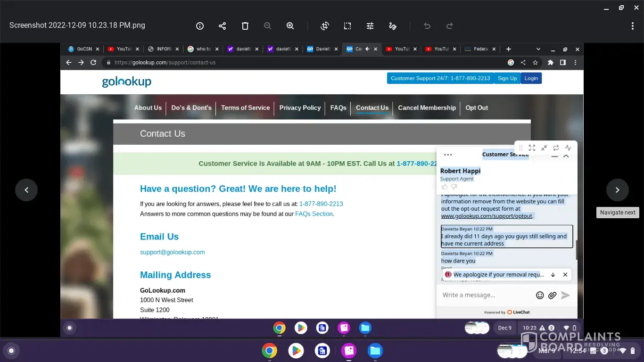Image resolution: width=644 pixels, height=362 pixels.
Task: Open the image info panel
Action: tap(200, 26)
